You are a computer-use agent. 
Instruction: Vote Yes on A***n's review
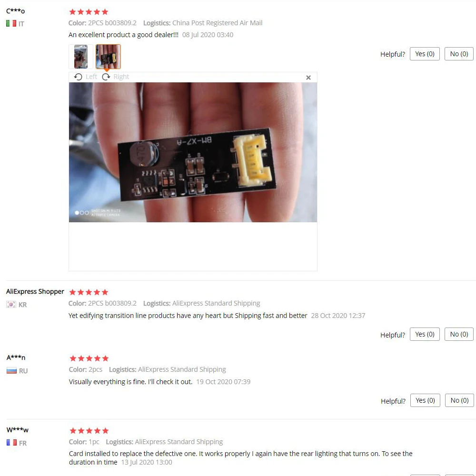tap(425, 400)
